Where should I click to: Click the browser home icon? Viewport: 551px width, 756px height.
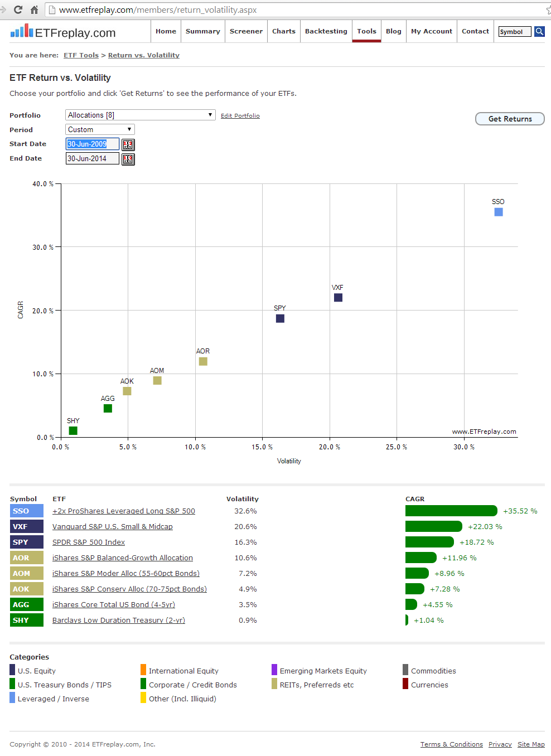pos(34,9)
